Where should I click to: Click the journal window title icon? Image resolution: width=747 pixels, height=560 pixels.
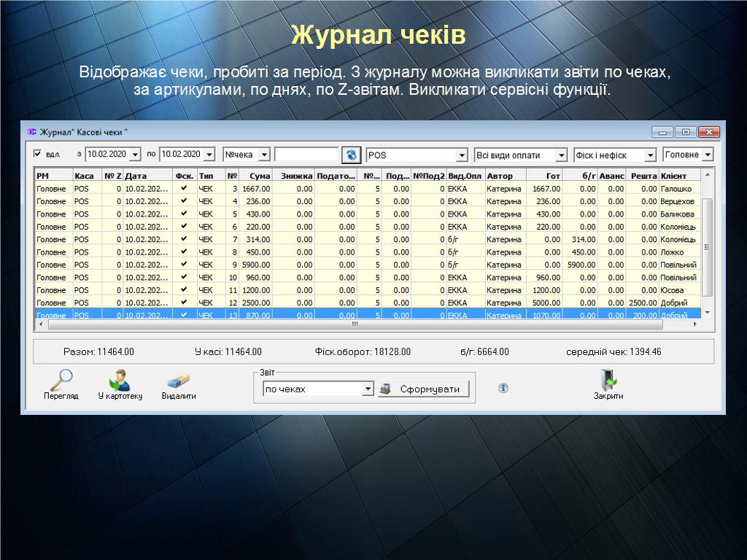[x=31, y=132]
